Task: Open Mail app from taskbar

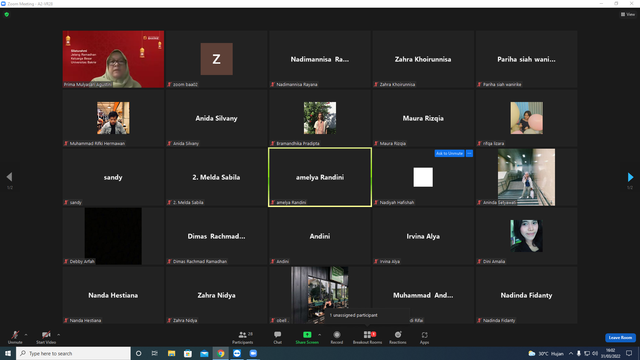Action: pos(204,353)
